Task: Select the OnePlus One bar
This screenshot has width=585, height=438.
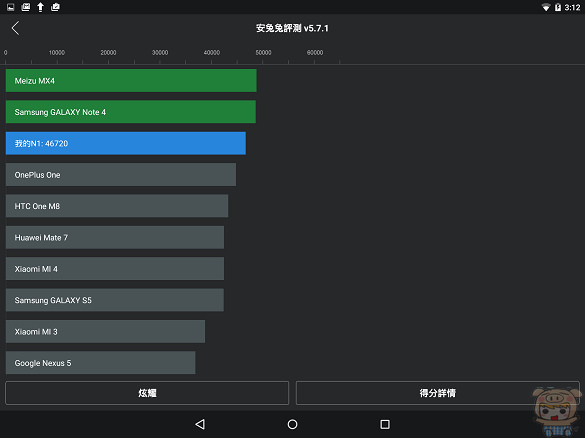Action: click(121, 175)
